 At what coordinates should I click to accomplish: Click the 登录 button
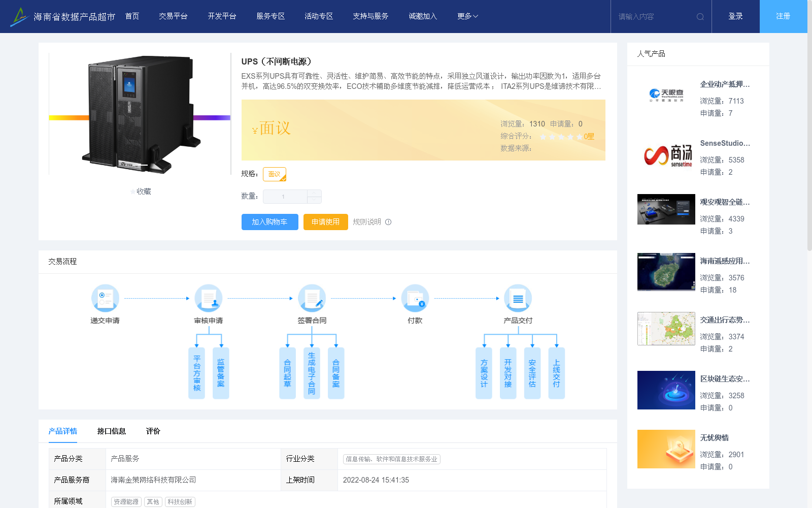click(x=736, y=16)
